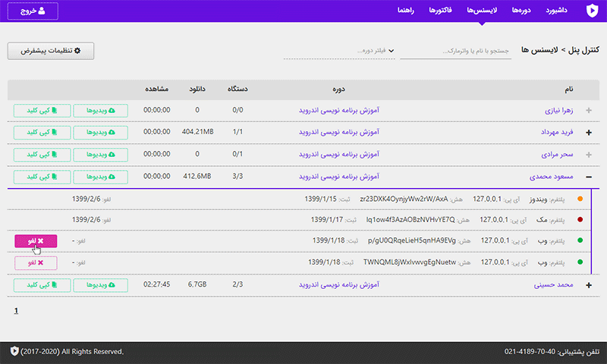
Task: Click کپی کلید button for زهرا نیازی
Action: click(x=42, y=111)
